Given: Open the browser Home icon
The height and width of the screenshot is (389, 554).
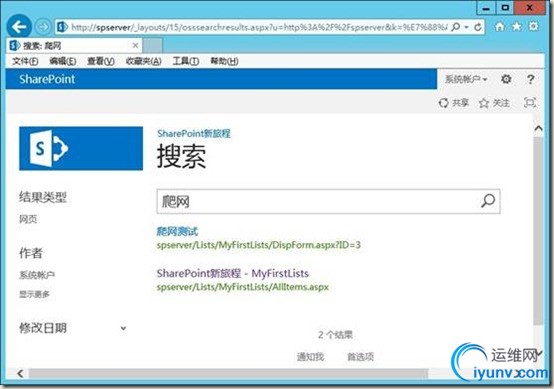Looking at the screenshot, I should tap(500, 26).
